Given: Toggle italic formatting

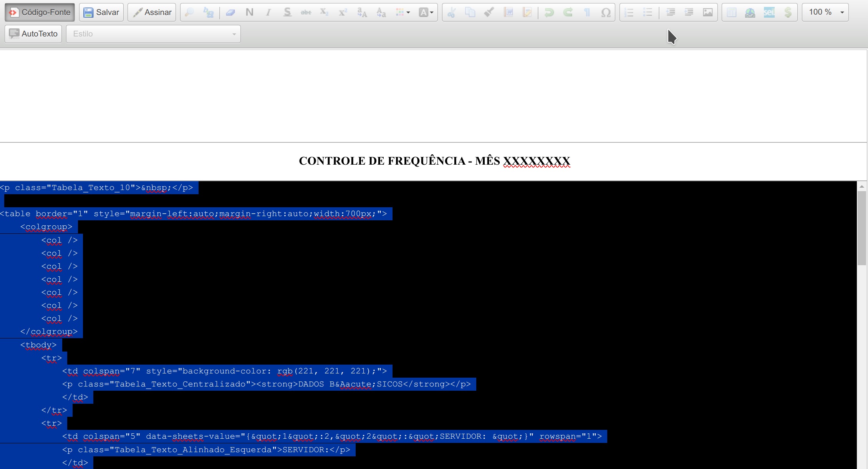Looking at the screenshot, I should [268, 12].
